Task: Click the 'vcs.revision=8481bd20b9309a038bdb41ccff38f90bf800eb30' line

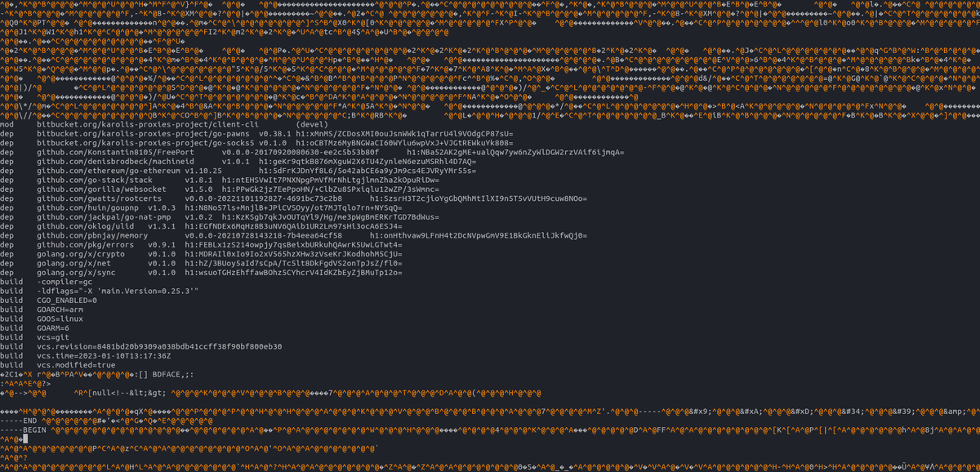Action: [159, 345]
